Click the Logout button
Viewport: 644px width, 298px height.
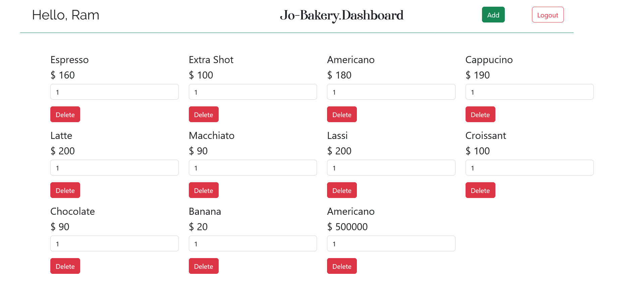(548, 14)
